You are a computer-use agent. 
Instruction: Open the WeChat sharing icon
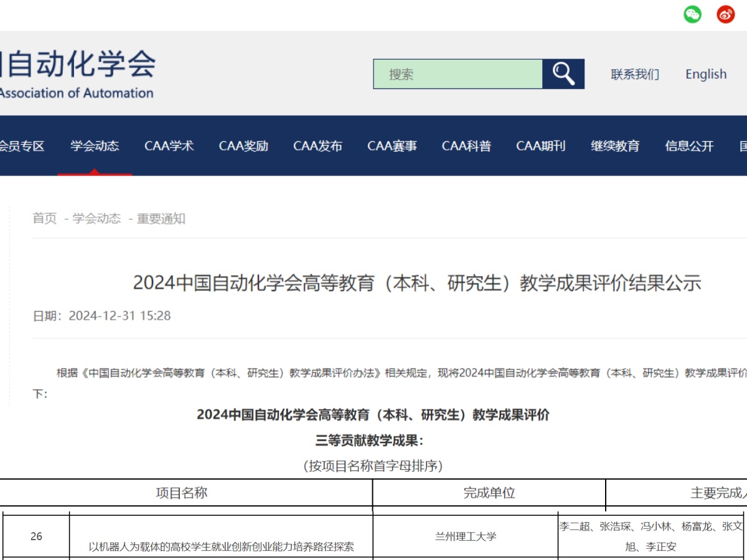tap(693, 14)
